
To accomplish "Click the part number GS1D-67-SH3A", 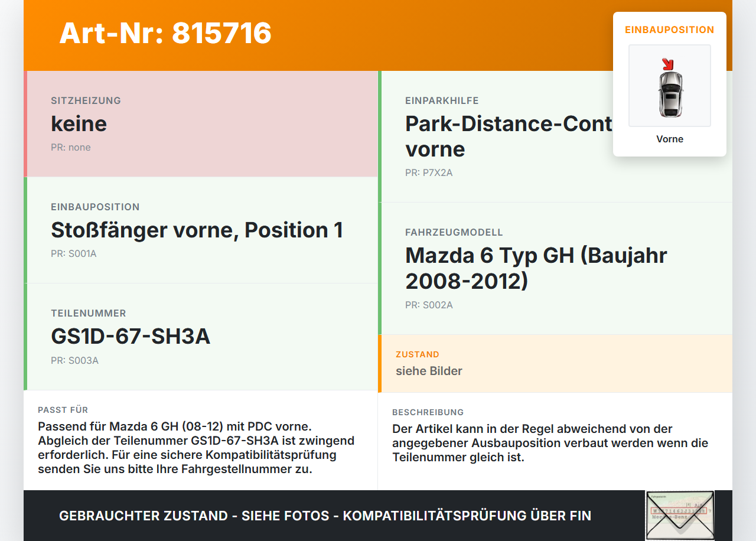I will 131,337.
